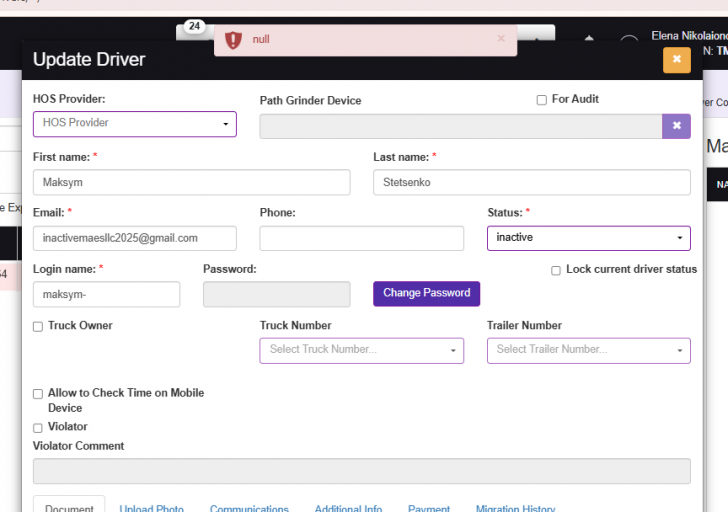Click the disabled Password field
This screenshot has height=512, width=728.
277,294
